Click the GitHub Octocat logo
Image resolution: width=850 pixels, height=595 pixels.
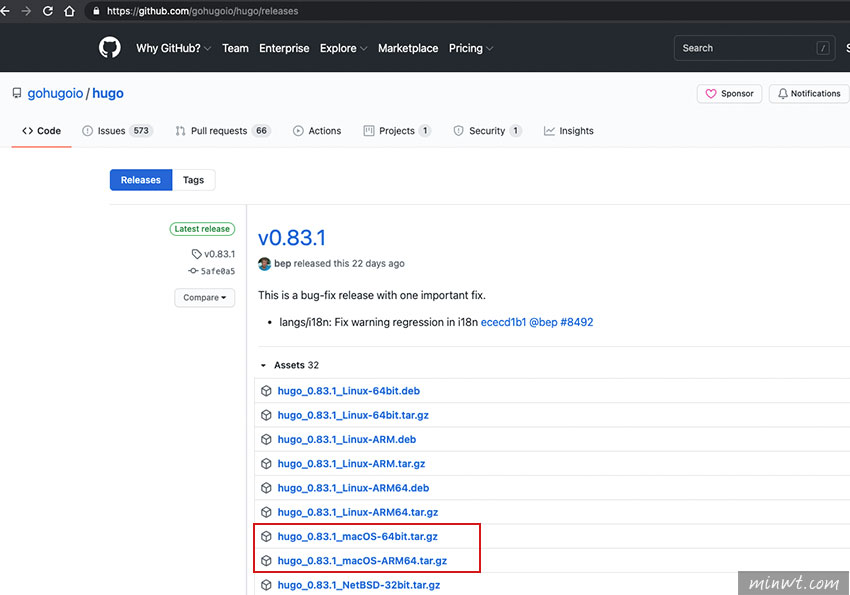point(110,48)
